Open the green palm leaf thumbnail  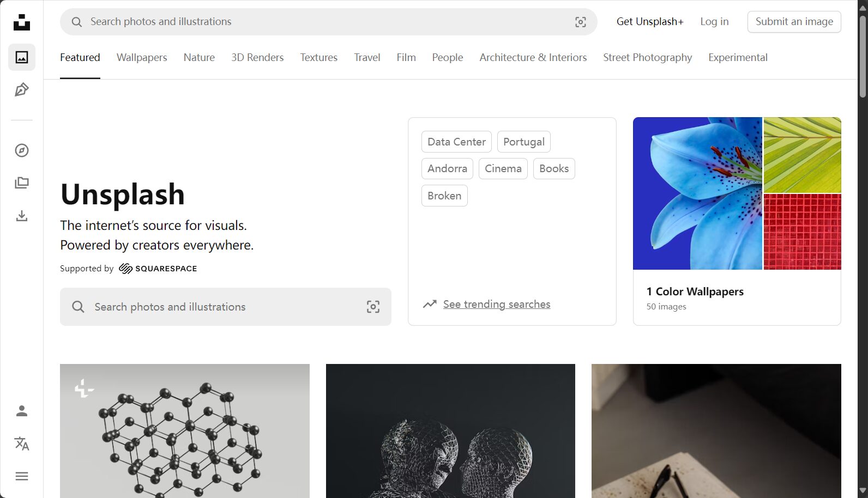click(803, 155)
